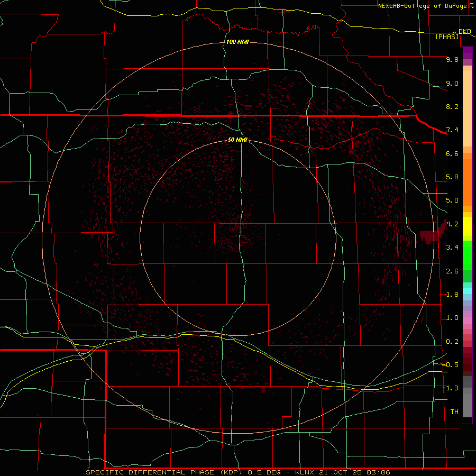Pick the purple top of color scale
Image resolution: width=476 pixels, height=476 pixels.
(x=467, y=53)
